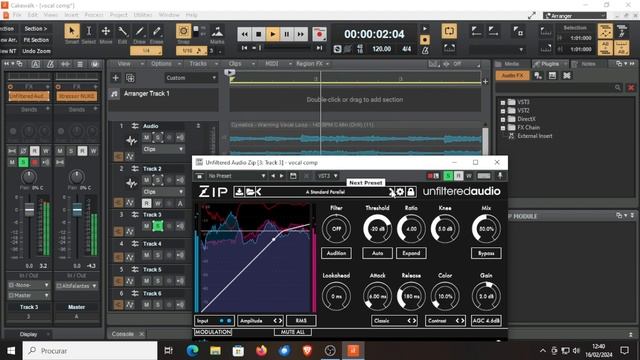Rewind the transport
The image size is (640, 360).
(x=244, y=34)
